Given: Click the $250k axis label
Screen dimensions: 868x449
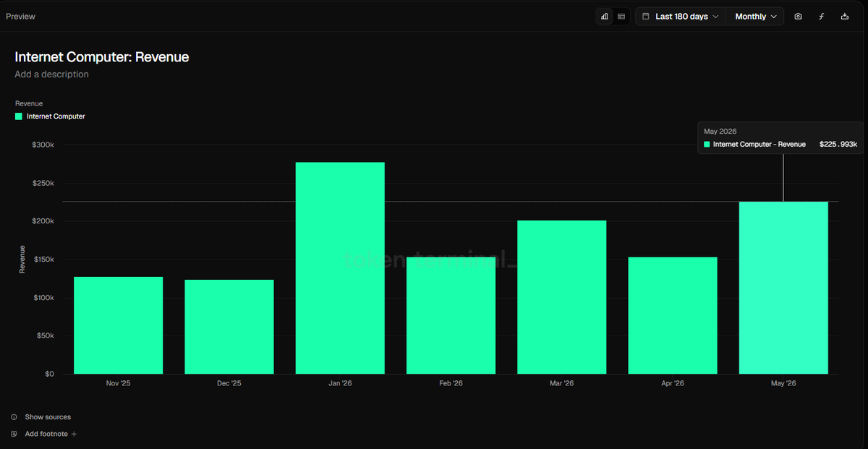Looking at the screenshot, I should 43,183.
